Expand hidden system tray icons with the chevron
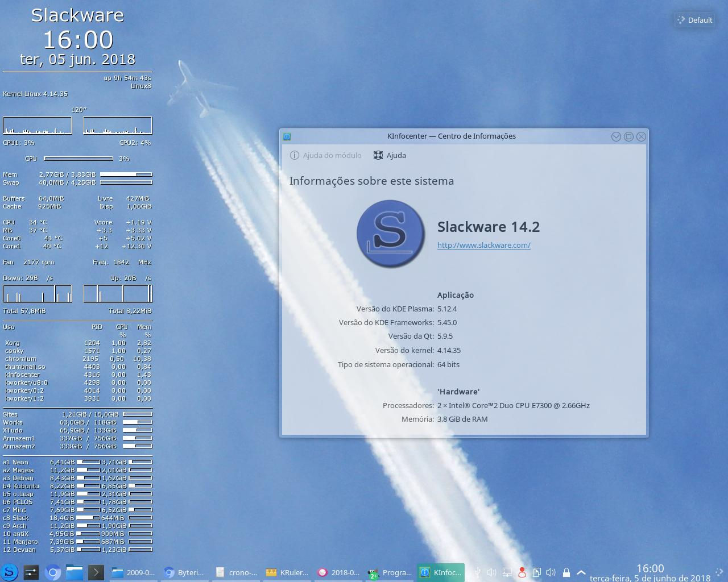The width and height of the screenshot is (728, 582). coord(581,572)
